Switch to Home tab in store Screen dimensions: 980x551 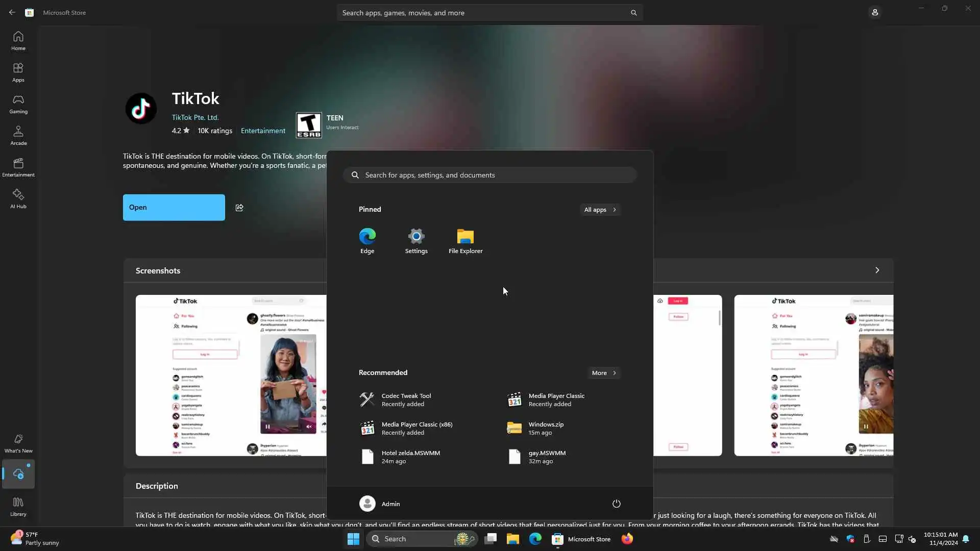pyautogui.click(x=18, y=41)
